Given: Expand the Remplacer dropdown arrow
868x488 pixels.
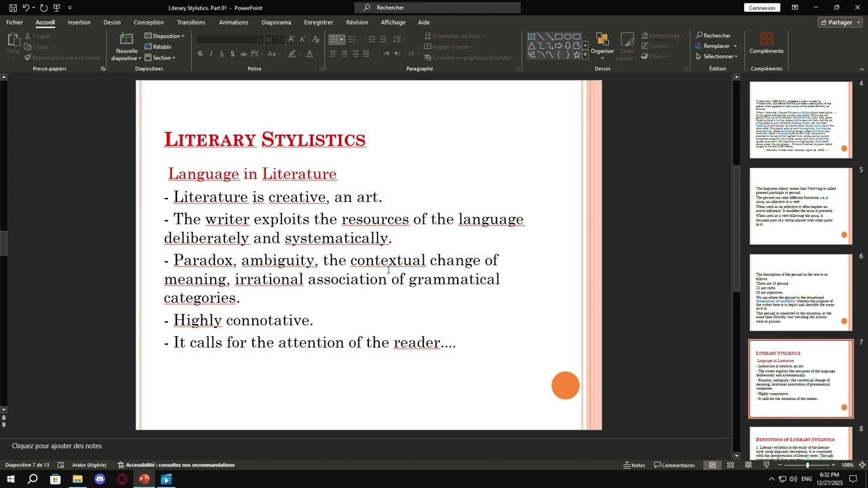Looking at the screenshot, I should pyautogui.click(x=735, y=46).
